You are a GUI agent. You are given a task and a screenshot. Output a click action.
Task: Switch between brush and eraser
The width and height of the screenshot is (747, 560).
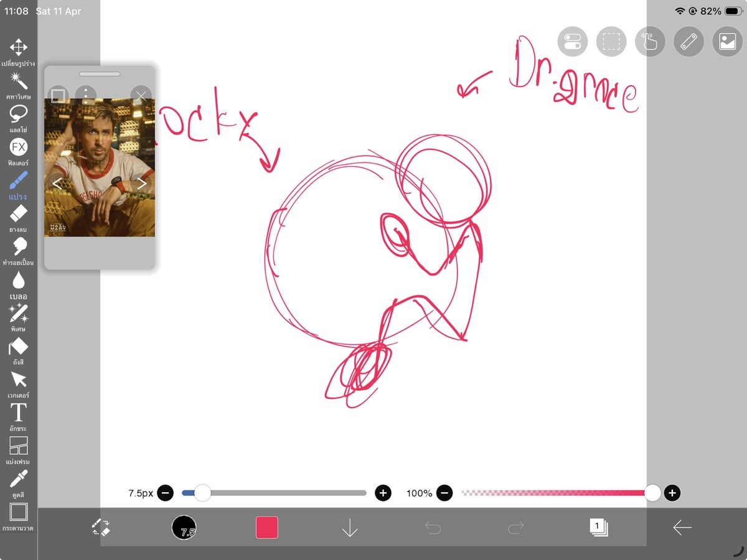click(101, 528)
